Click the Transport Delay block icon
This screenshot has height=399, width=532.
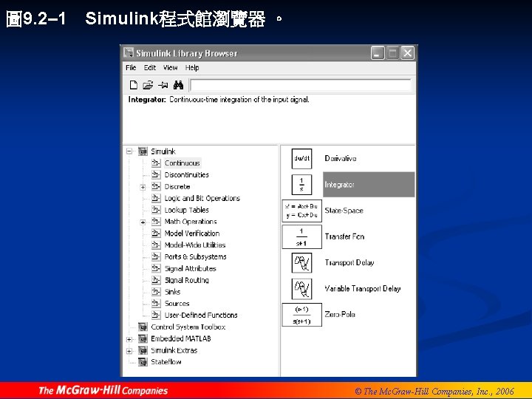pyautogui.click(x=301, y=262)
